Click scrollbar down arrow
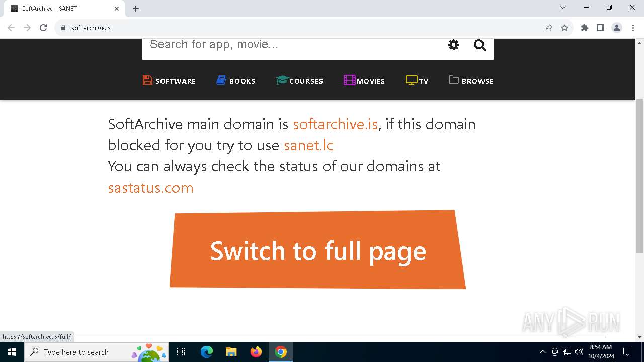 coord(640,337)
